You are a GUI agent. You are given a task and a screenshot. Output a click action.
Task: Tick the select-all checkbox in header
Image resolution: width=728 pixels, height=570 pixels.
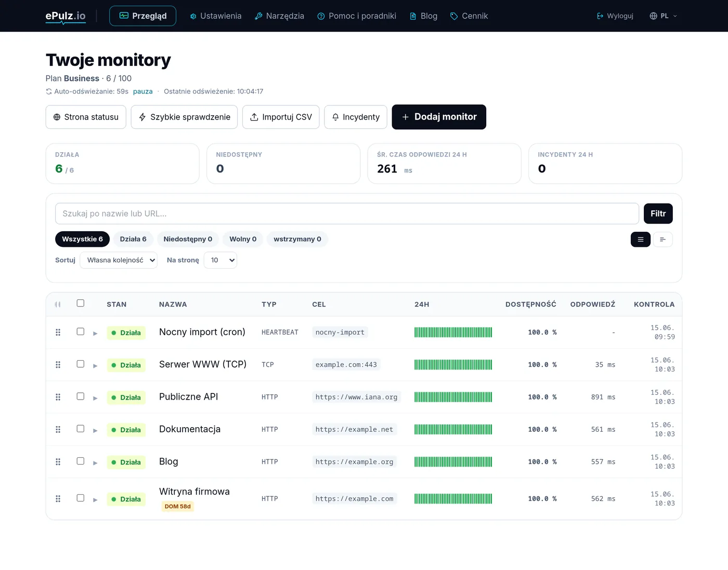pos(81,303)
